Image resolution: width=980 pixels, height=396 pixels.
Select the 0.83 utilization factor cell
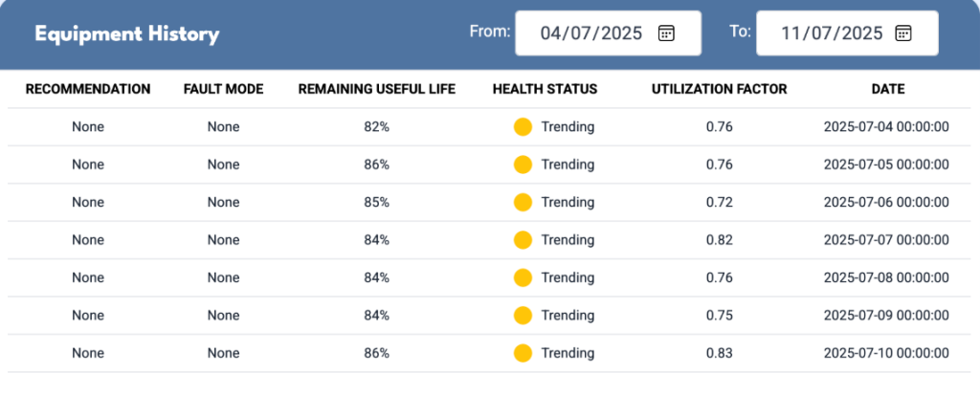click(x=720, y=353)
